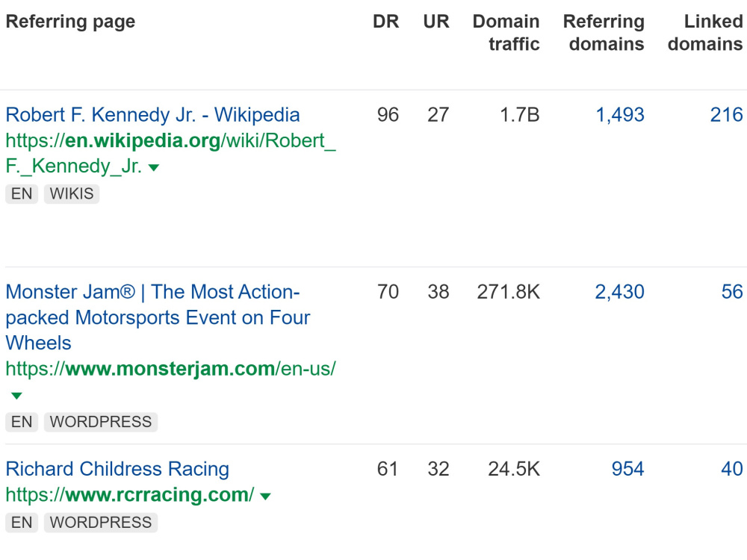
Task: Open the Richard Childress Racing title link
Action: 117,469
